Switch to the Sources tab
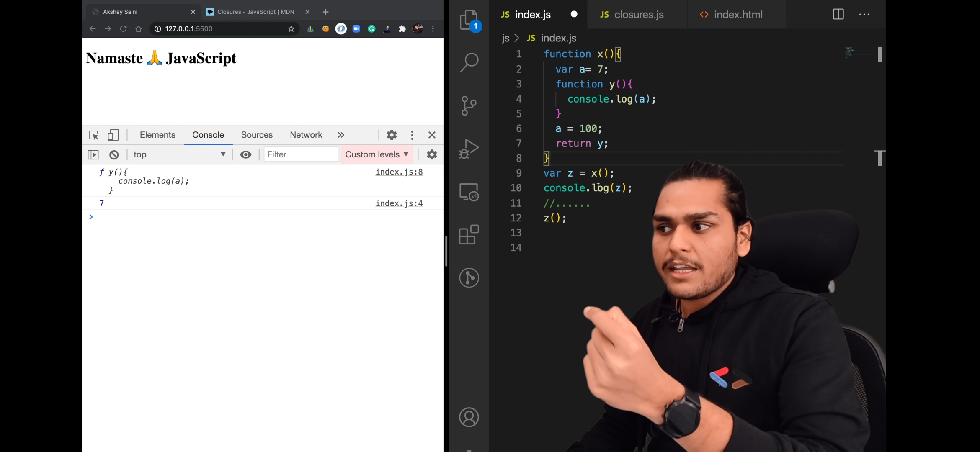Image resolution: width=980 pixels, height=452 pixels. (x=257, y=135)
